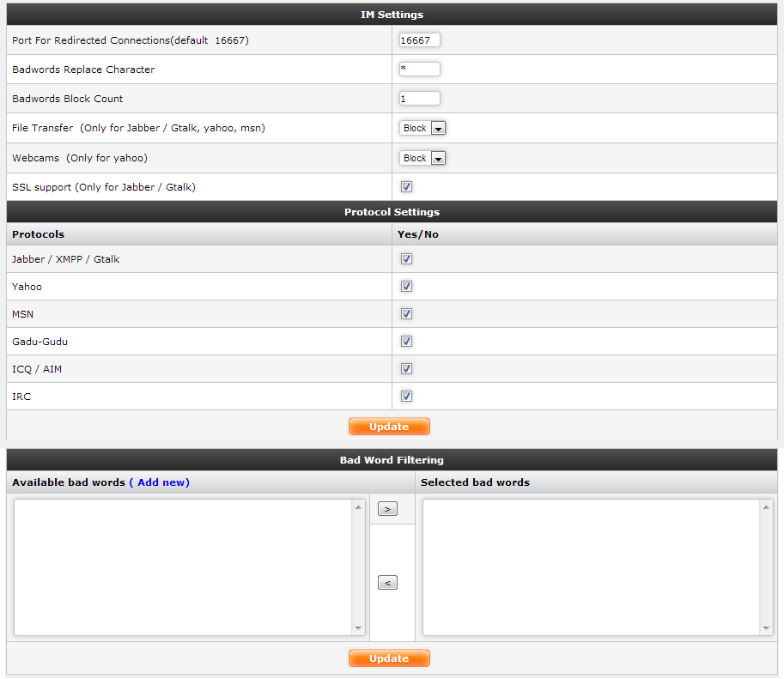The image size is (784, 679).
Task: Disable the Yahoo protocol checkbox
Action: 407,286
